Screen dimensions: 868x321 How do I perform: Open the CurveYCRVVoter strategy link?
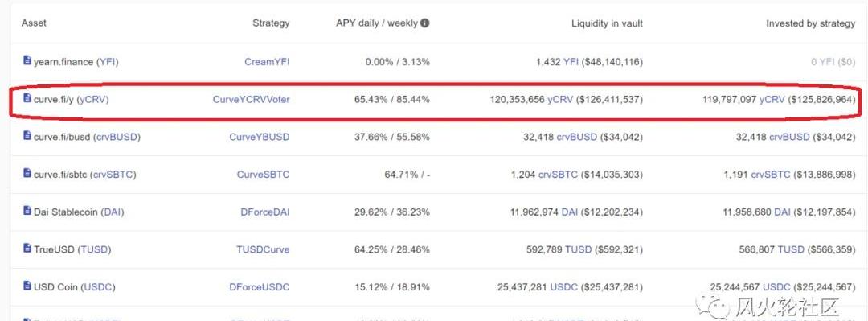(251, 99)
